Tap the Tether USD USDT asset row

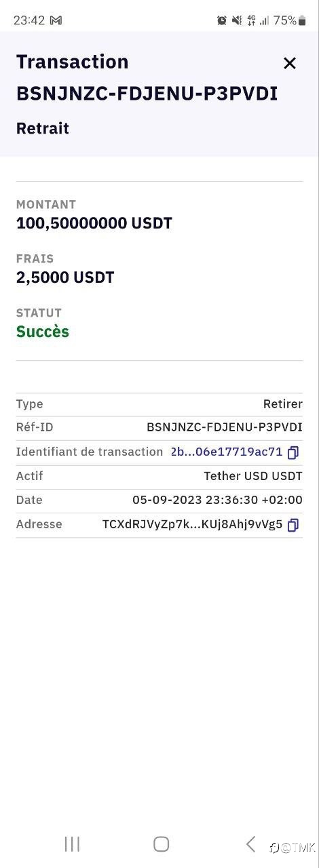click(x=159, y=476)
